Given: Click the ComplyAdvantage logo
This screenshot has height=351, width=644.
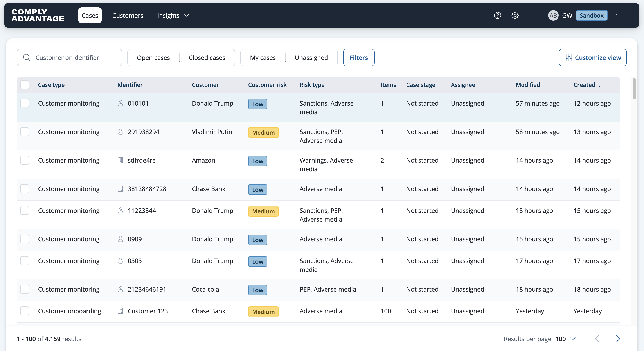Looking at the screenshot, I should (x=38, y=15).
